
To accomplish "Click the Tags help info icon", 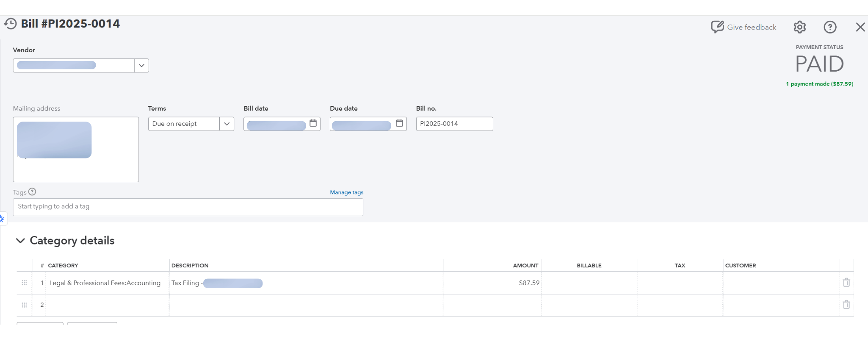I will pos(32,192).
